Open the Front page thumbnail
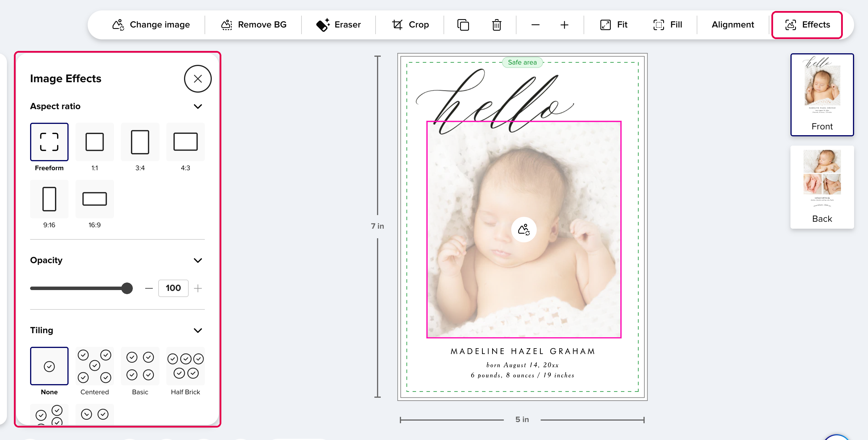The image size is (868, 440). 822,95
